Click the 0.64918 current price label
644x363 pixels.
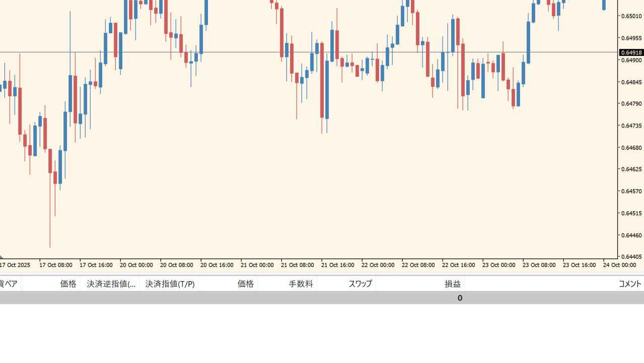point(631,52)
